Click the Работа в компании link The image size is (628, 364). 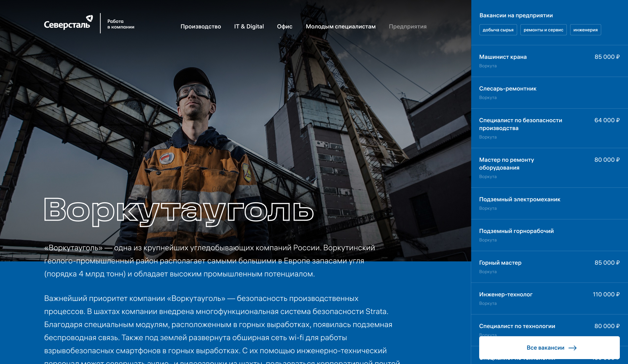click(121, 24)
